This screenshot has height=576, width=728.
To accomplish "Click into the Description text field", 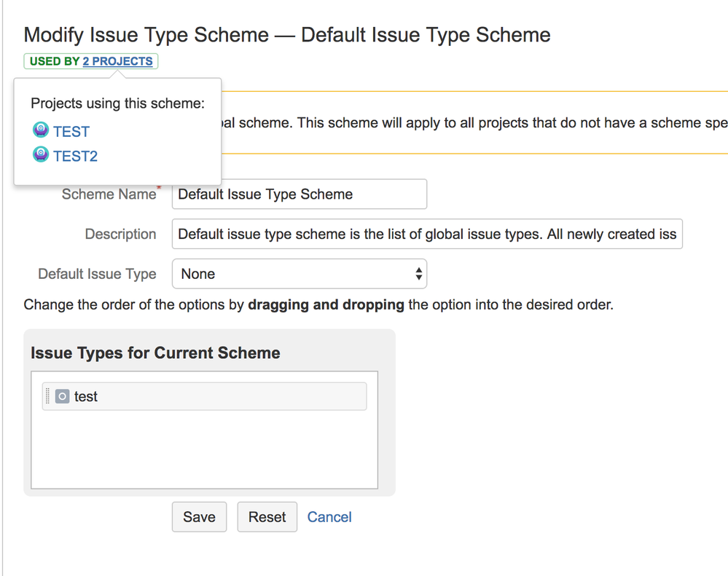I will tap(427, 234).
